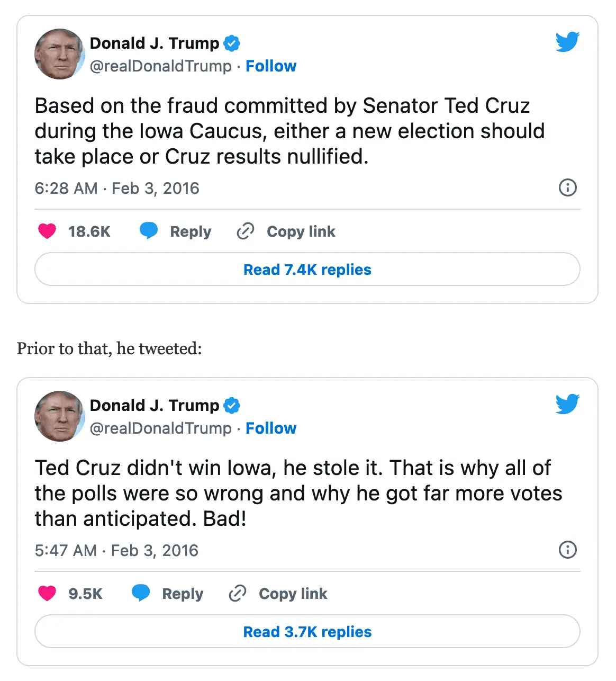Open the 5:47 AM · Feb 3, 2016 timestamp
Image resolution: width=616 pixels, height=681 pixels.
coord(116,551)
